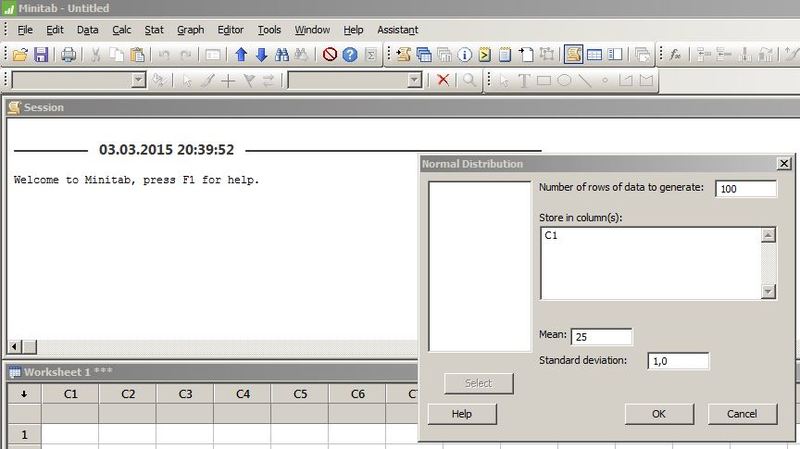Viewport: 800px width, 449px height.
Task: Save the project with the floppy disk icon
Action: (x=41, y=55)
